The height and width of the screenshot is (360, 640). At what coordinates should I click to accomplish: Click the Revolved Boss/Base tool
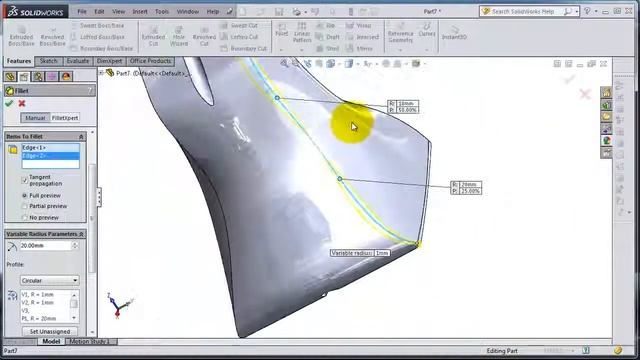[x=52, y=36]
